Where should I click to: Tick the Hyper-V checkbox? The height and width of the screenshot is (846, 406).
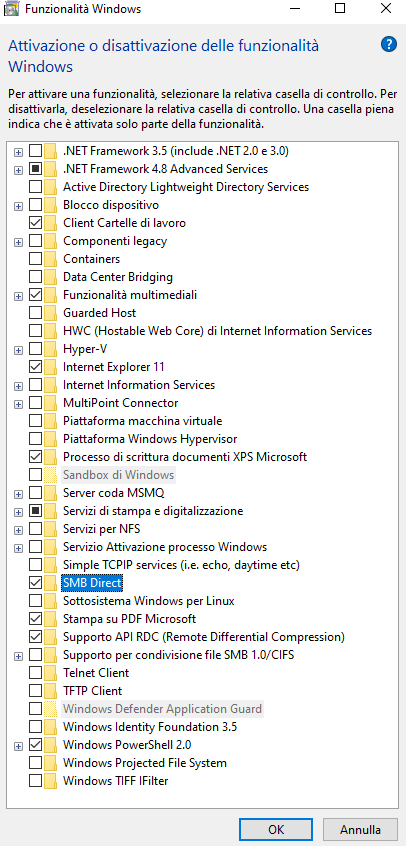click(x=35, y=349)
